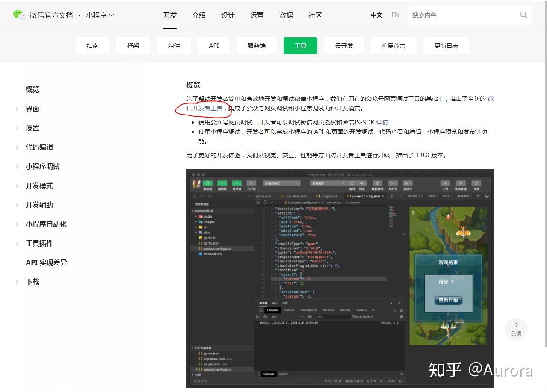Click the magnifier search icon
The width and height of the screenshot is (547, 392).
click(x=524, y=15)
